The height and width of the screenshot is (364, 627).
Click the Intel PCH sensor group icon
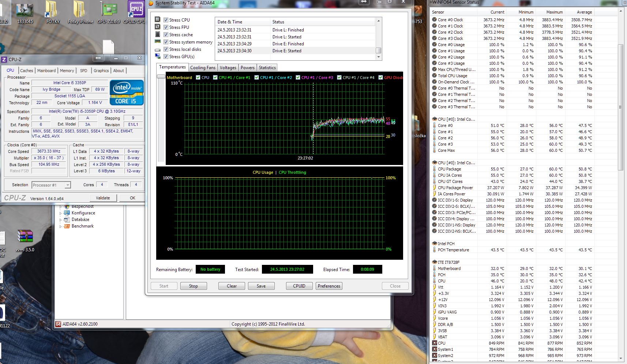click(x=435, y=244)
